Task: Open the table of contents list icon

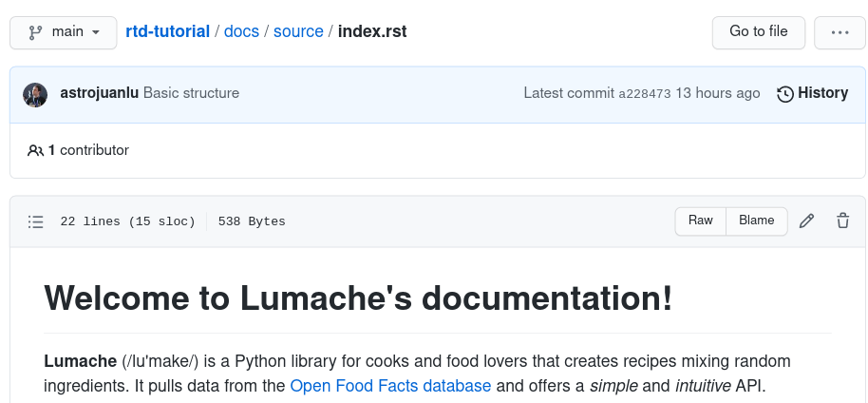Action: pos(36,221)
